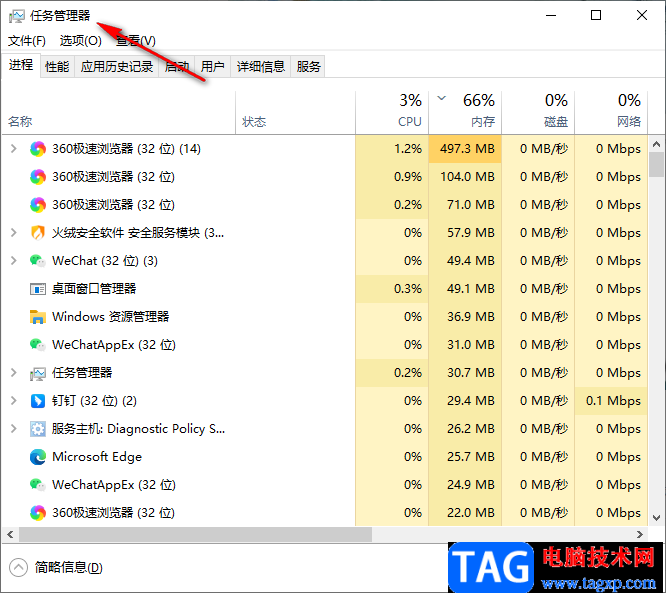Click the WeChat (32 位) (3) icon

(38, 261)
